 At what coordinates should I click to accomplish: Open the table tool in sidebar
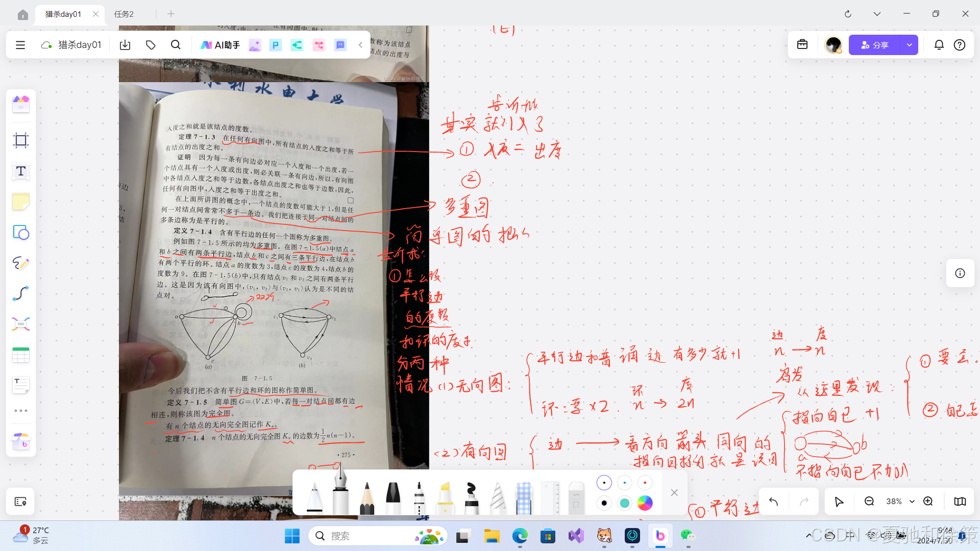pyautogui.click(x=21, y=355)
